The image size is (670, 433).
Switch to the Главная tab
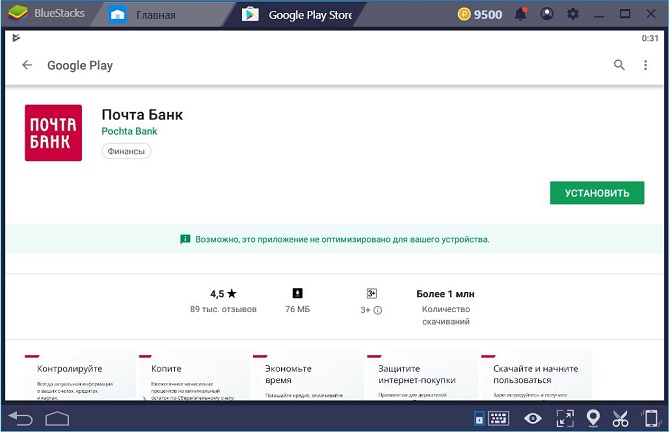153,15
